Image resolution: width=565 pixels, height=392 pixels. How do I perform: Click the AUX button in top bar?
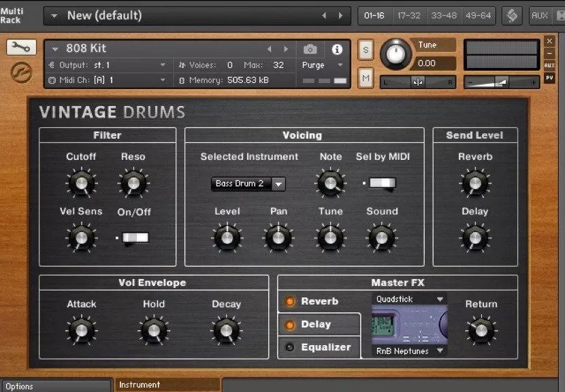click(x=540, y=16)
